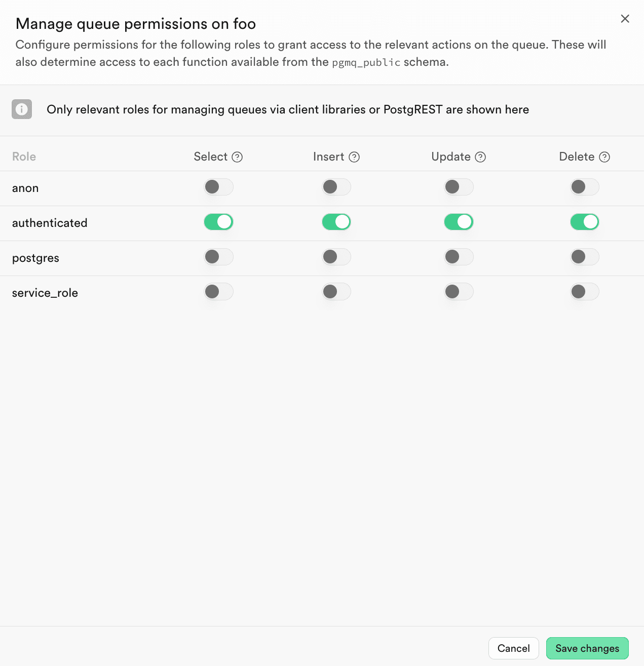Click the info icon in the notice banner
644x666 pixels.
pos(21,109)
